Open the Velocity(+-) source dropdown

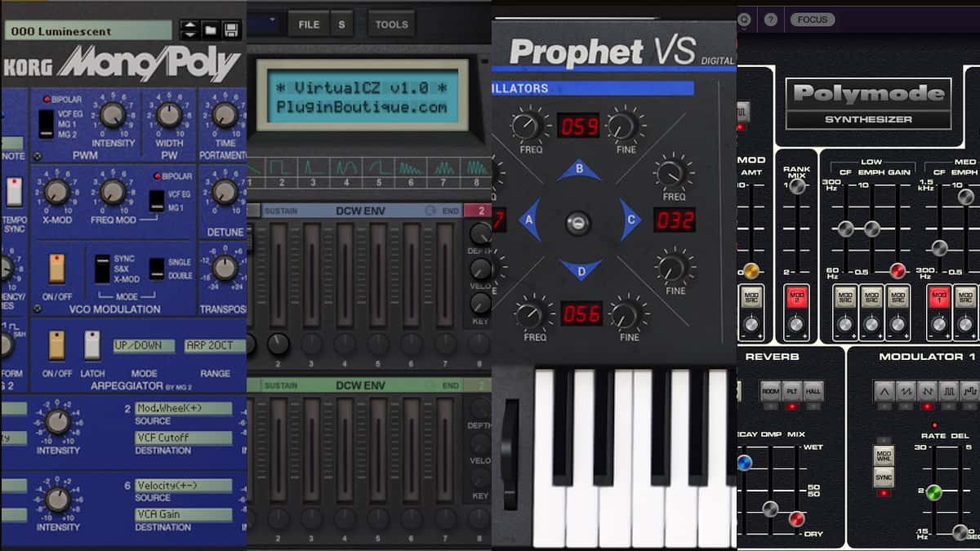coord(183,485)
